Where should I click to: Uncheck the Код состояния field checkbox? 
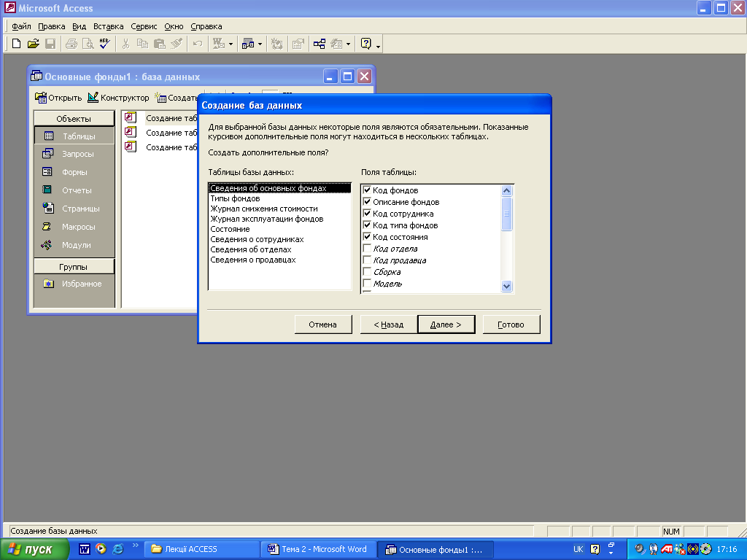pos(368,237)
